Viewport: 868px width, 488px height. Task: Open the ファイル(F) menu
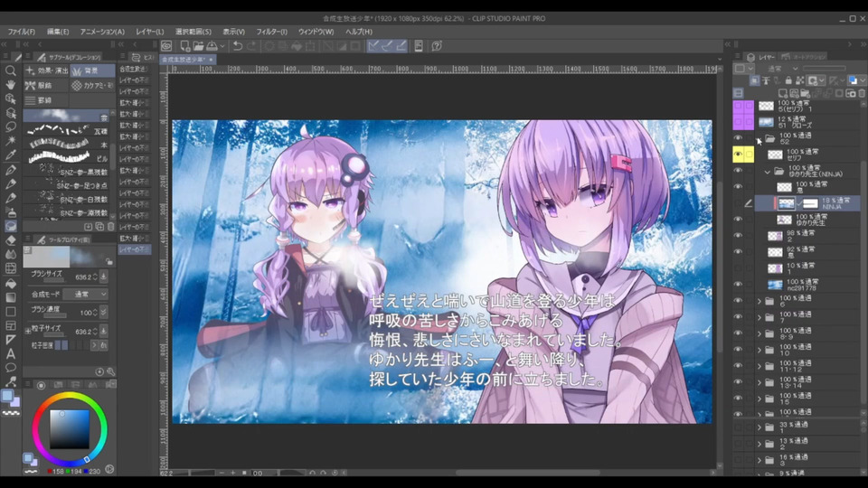(22, 32)
